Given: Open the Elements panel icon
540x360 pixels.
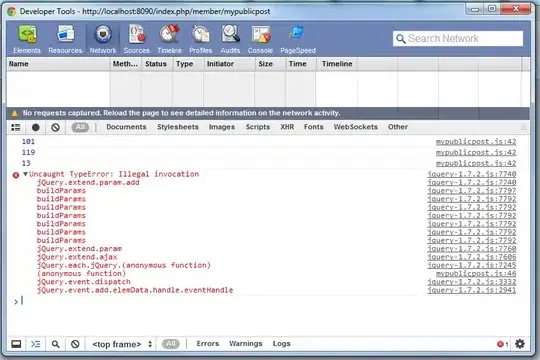Looking at the screenshot, I should (27, 35).
